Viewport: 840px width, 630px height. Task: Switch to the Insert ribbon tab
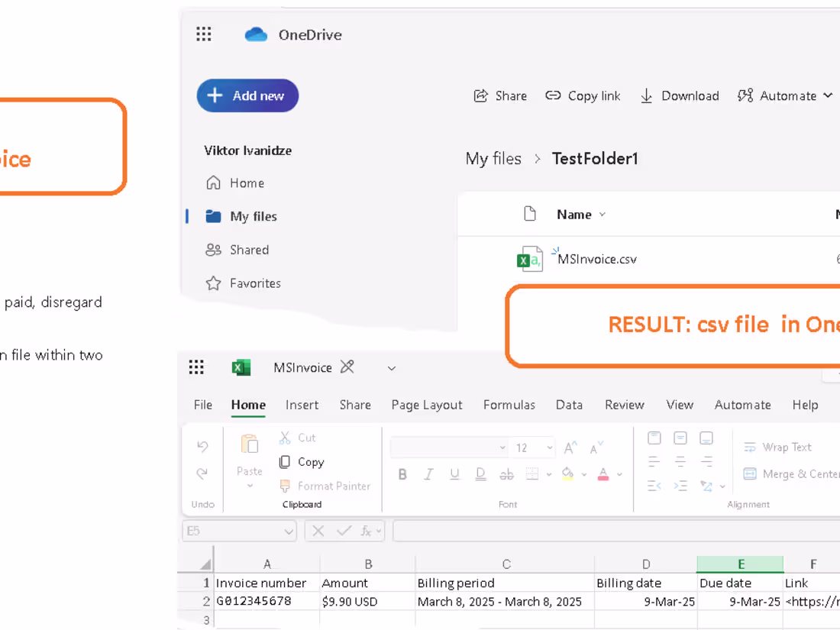pyautogui.click(x=302, y=405)
